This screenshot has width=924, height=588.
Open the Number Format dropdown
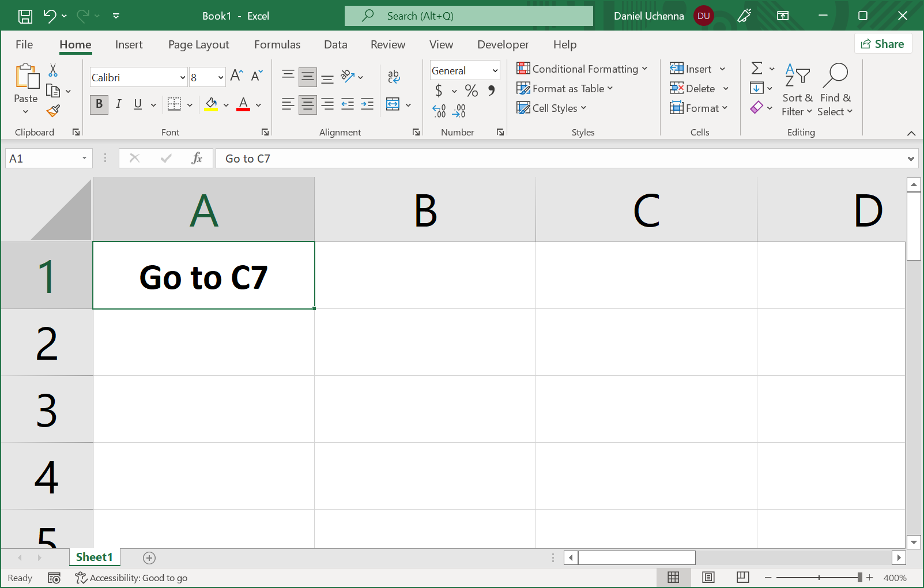coord(495,71)
